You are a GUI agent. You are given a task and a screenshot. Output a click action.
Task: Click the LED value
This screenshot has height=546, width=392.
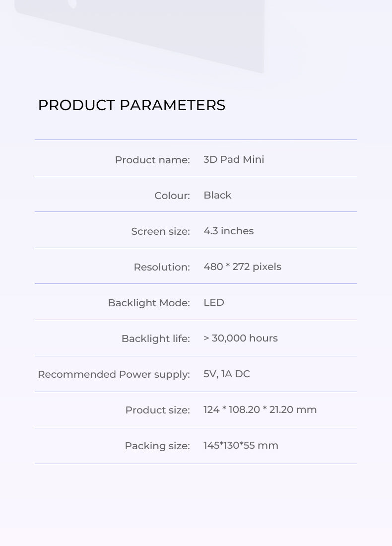click(214, 302)
